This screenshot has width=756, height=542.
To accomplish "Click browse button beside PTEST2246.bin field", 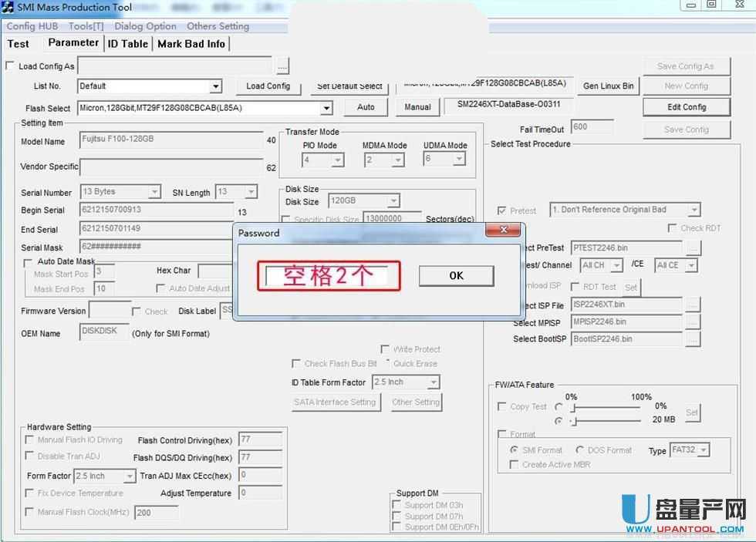I will tap(693, 248).
